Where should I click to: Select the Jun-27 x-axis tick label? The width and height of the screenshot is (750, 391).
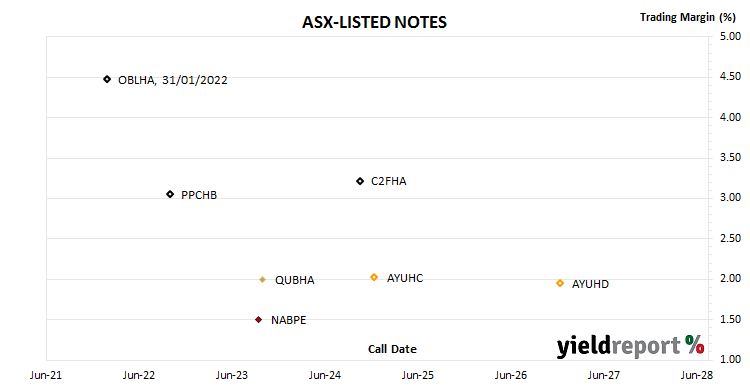click(x=604, y=375)
